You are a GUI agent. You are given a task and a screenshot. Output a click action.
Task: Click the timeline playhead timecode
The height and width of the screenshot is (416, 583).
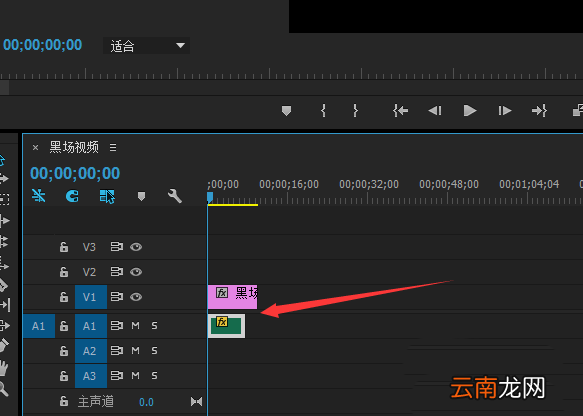coord(75,173)
